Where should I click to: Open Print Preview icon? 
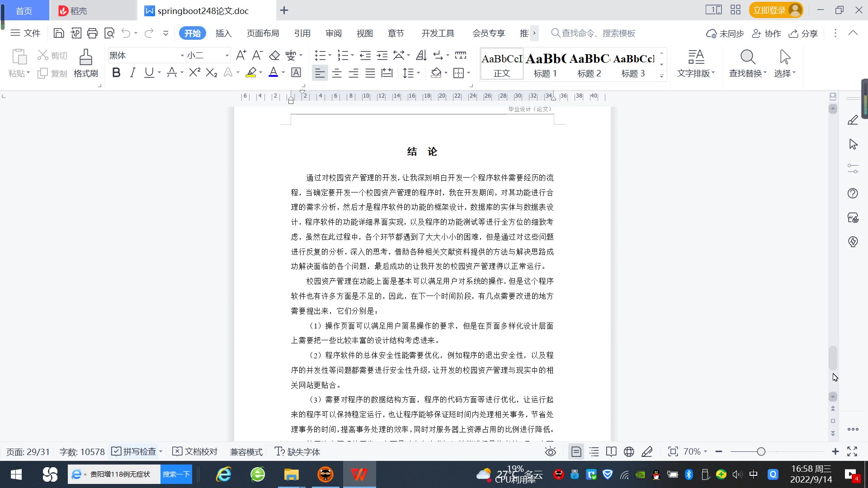tap(109, 33)
